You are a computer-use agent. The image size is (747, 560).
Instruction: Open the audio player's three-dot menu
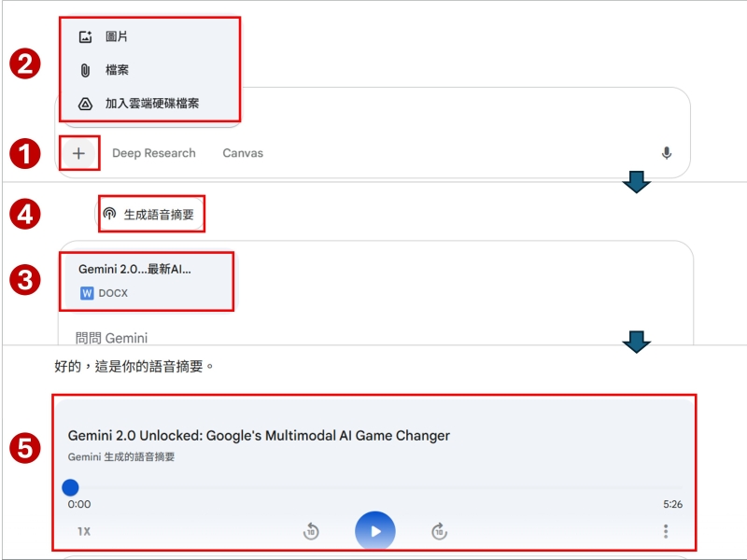point(666,531)
